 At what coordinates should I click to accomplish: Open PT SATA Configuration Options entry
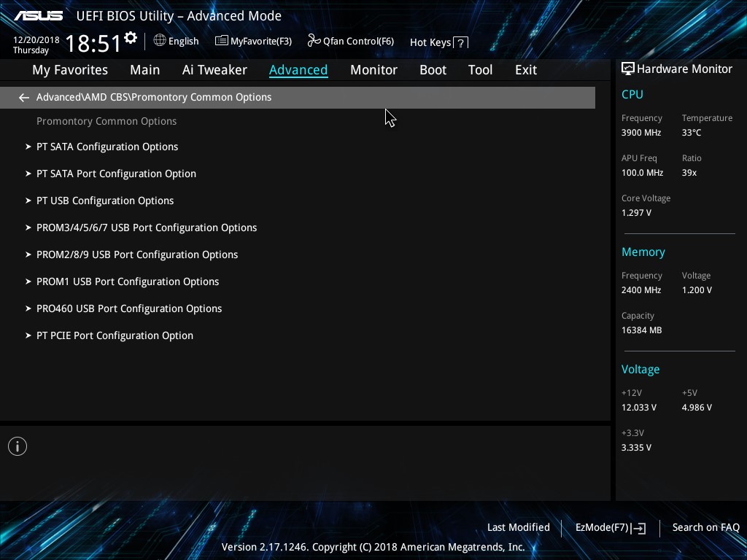(107, 147)
